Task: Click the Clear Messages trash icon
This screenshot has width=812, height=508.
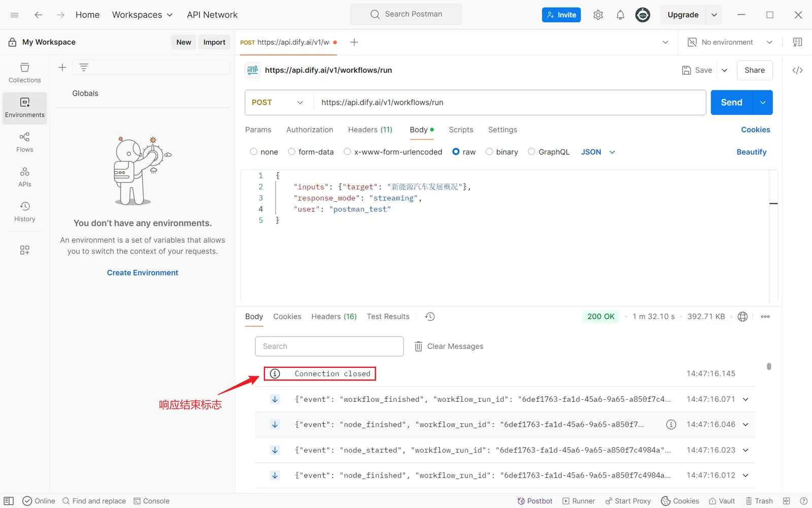Action: [x=418, y=346]
